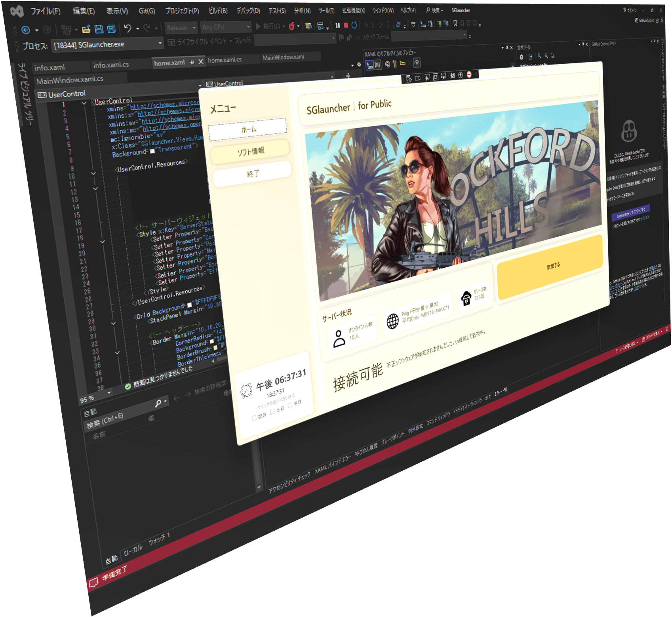Open the デバッグ(D) menu
The image size is (672, 617).
click(248, 11)
